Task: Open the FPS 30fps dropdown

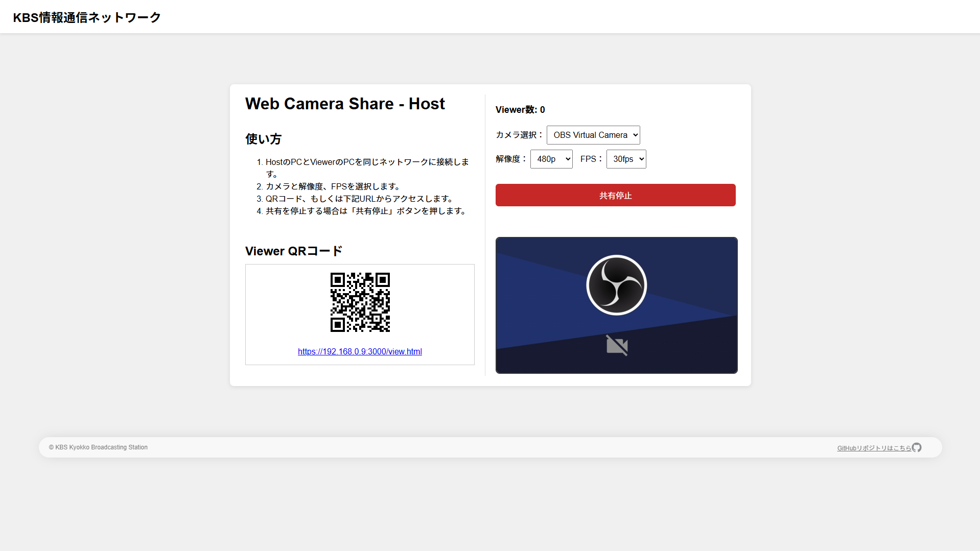Action: point(626,159)
